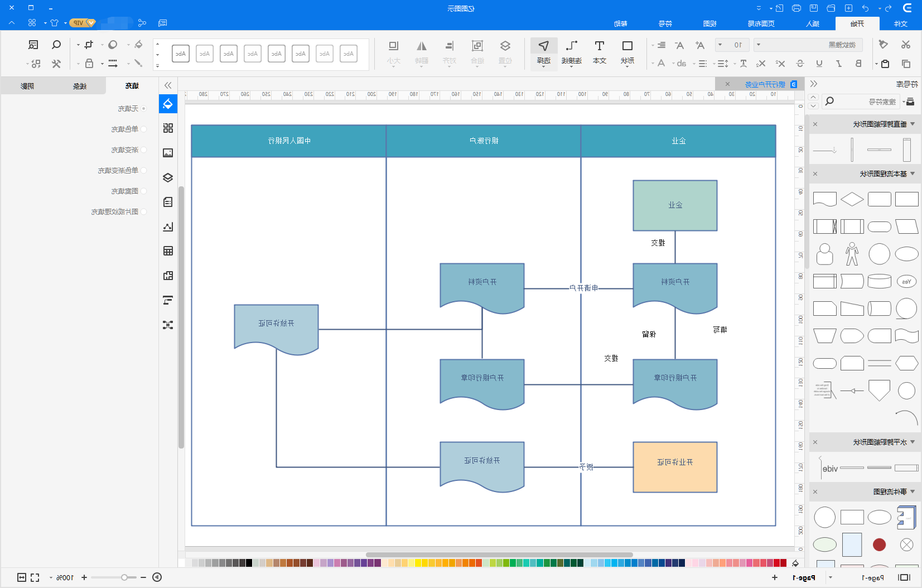Toggle Underline text formatting
This screenshot has width=922, height=588.
pos(819,64)
